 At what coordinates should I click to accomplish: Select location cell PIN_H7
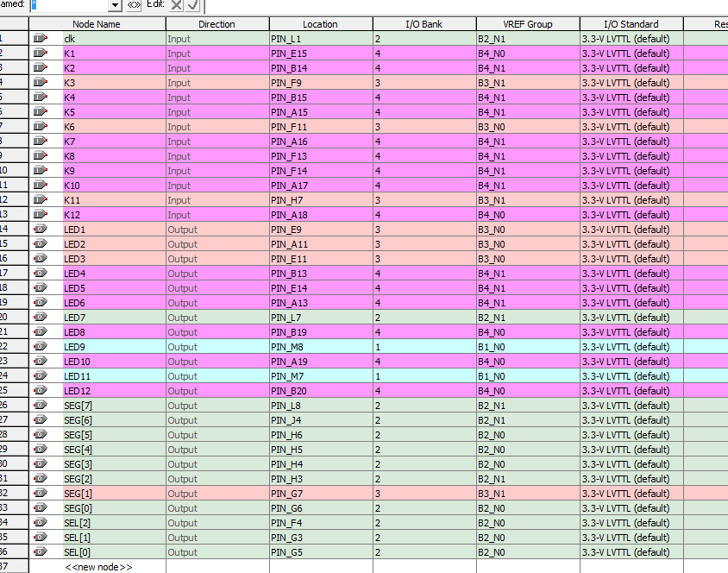[x=321, y=200]
